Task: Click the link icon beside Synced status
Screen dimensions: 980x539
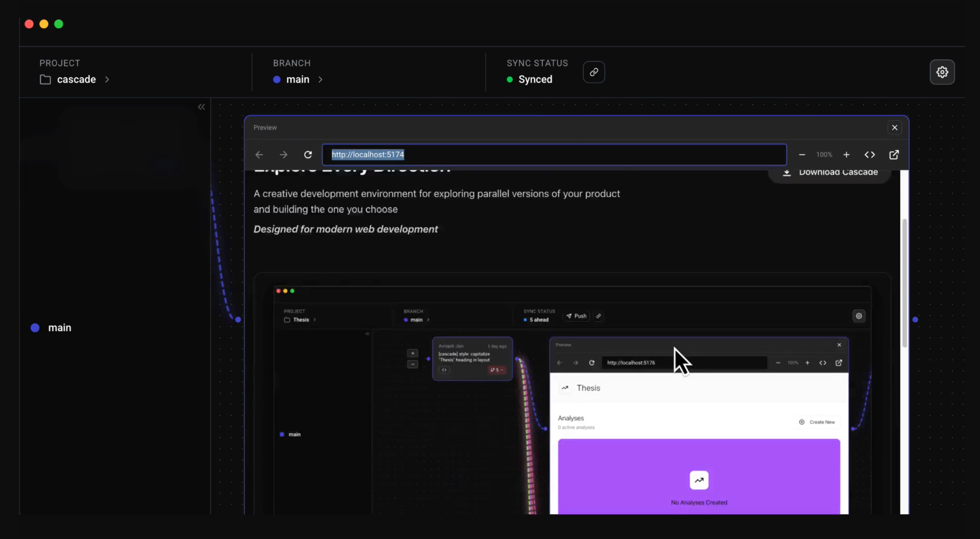Action: click(594, 72)
